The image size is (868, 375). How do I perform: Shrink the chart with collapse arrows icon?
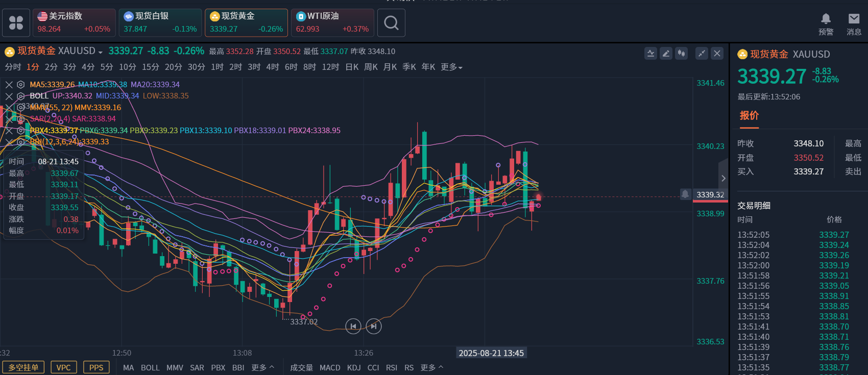tap(702, 53)
